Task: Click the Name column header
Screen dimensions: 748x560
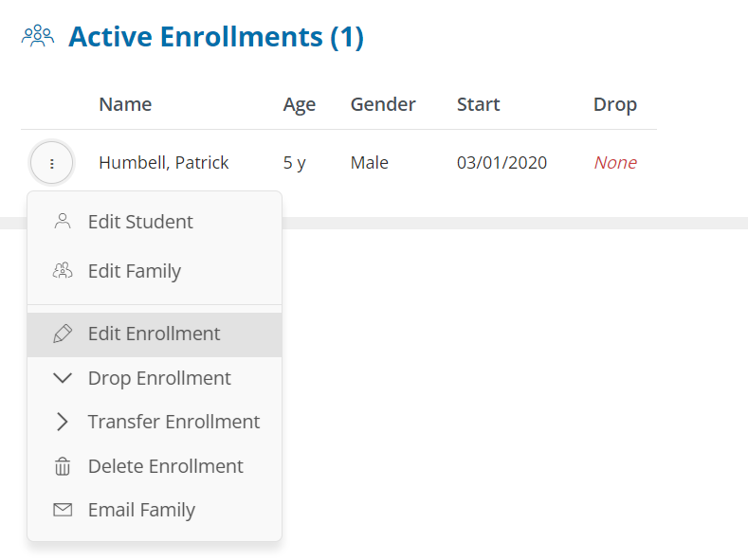Action: 125,104
